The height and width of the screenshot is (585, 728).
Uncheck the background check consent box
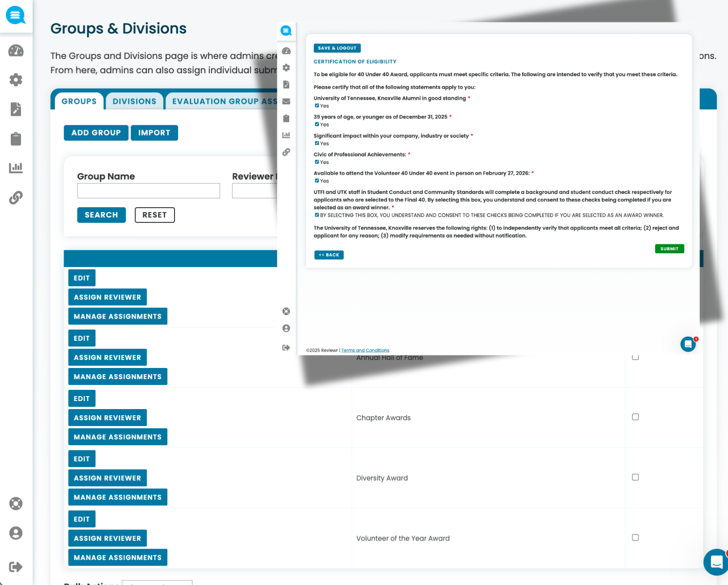(x=316, y=215)
